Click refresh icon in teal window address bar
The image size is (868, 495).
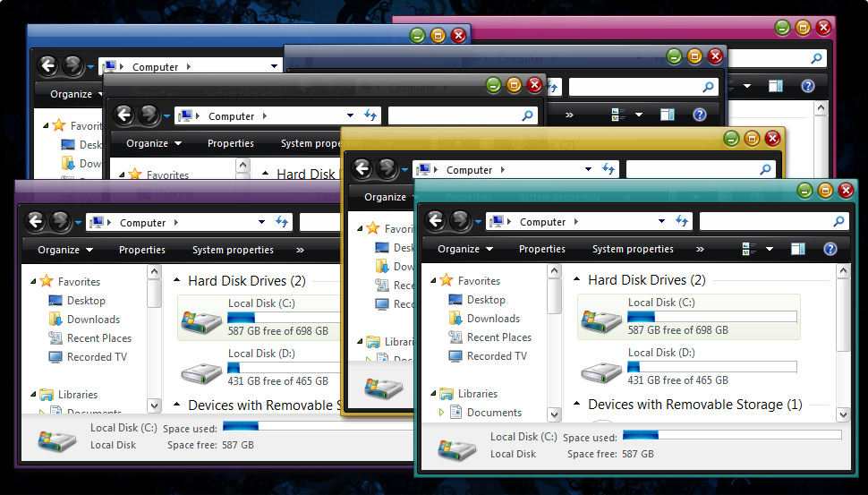(x=682, y=221)
